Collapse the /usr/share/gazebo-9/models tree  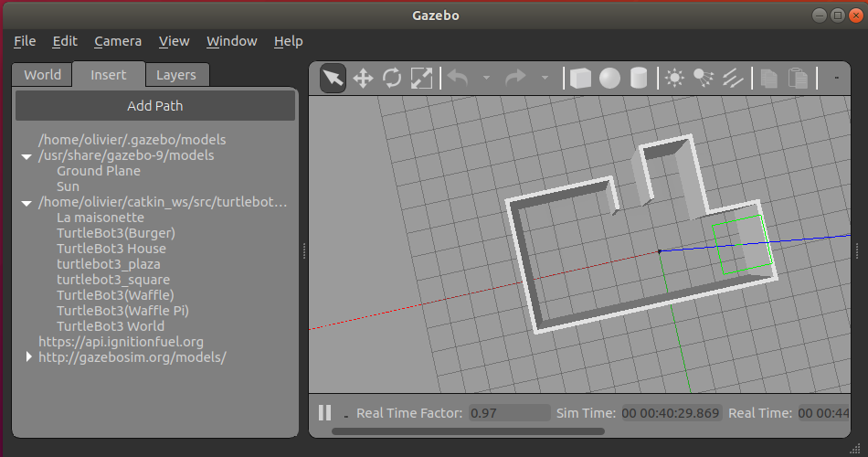tap(26, 157)
